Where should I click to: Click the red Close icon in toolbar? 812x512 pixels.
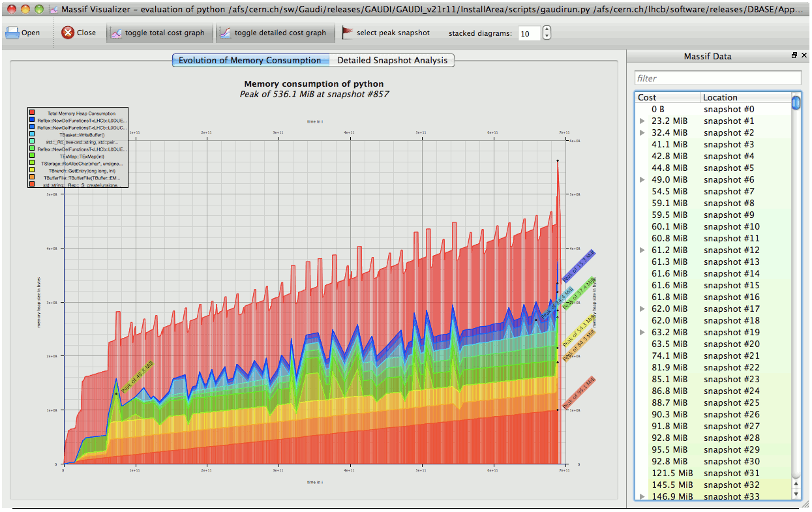point(67,32)
